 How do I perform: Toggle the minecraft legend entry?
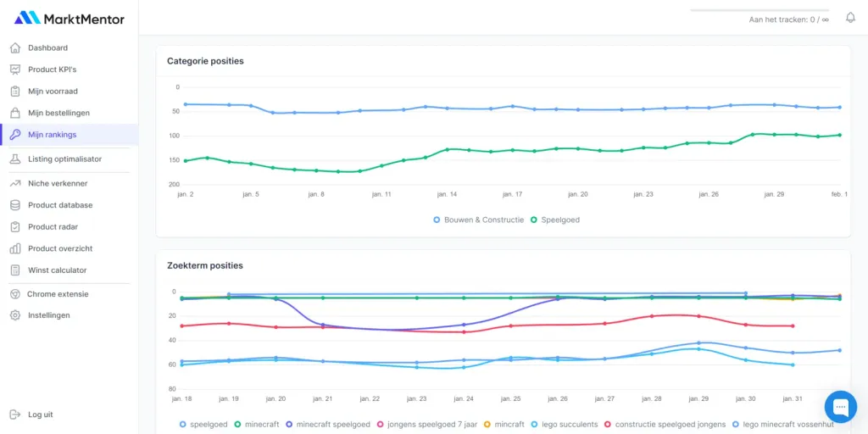(x=257, y=425)
